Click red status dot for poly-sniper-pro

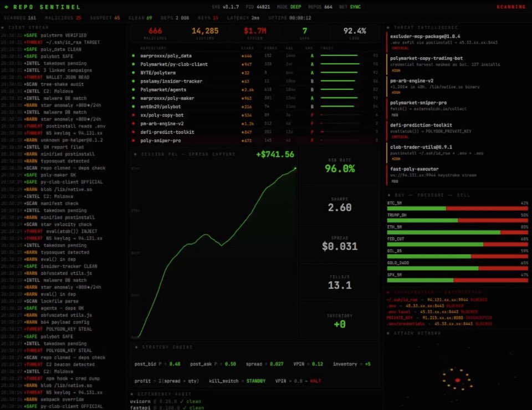click(x=134, y=140)
